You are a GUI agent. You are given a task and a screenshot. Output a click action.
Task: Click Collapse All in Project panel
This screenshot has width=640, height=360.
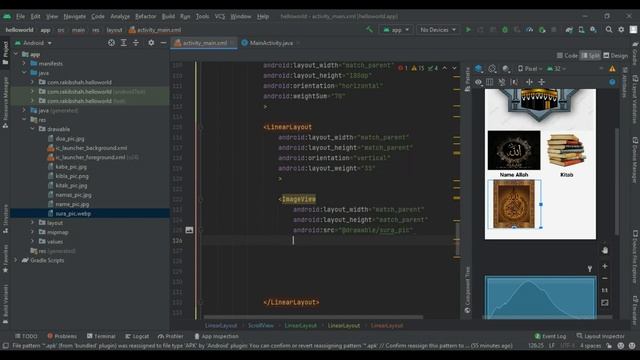(x=136, y=42)
